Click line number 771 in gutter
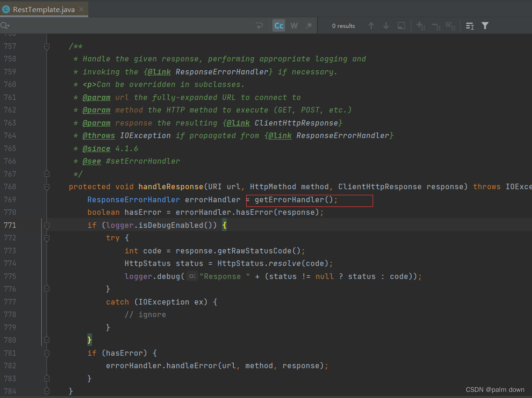 (x=10, y=225)
